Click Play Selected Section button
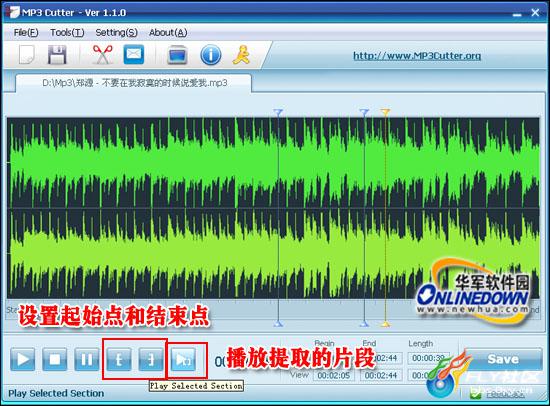Image resolution: width=550 pixels, height=406 pixels. 183,359
